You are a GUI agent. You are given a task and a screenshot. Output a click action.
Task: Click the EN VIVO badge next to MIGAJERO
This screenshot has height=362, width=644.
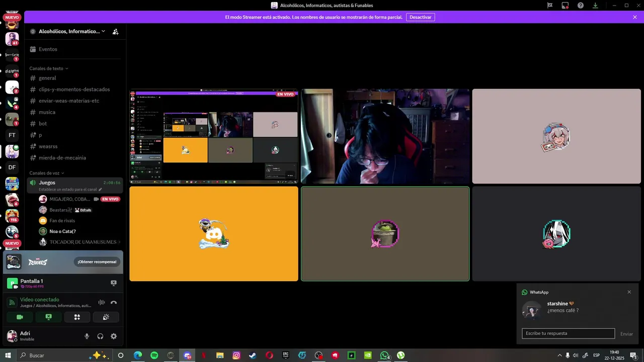tap(110, 199)
